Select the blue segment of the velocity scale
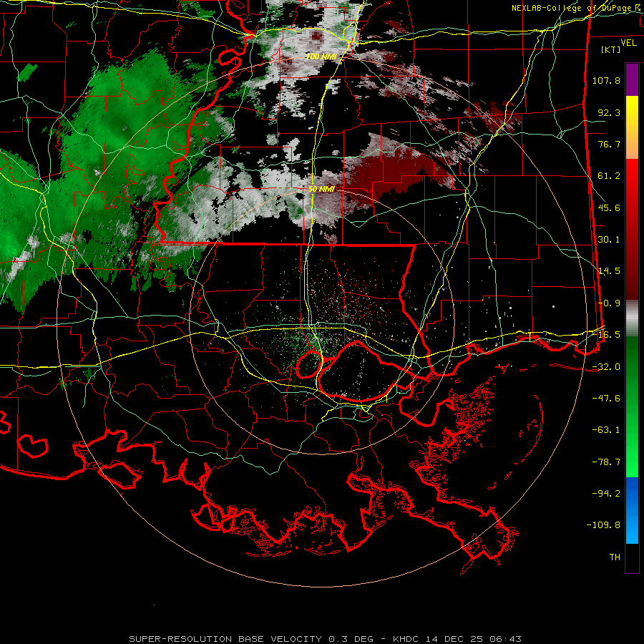The image size is (644, 644). [632, 510]
